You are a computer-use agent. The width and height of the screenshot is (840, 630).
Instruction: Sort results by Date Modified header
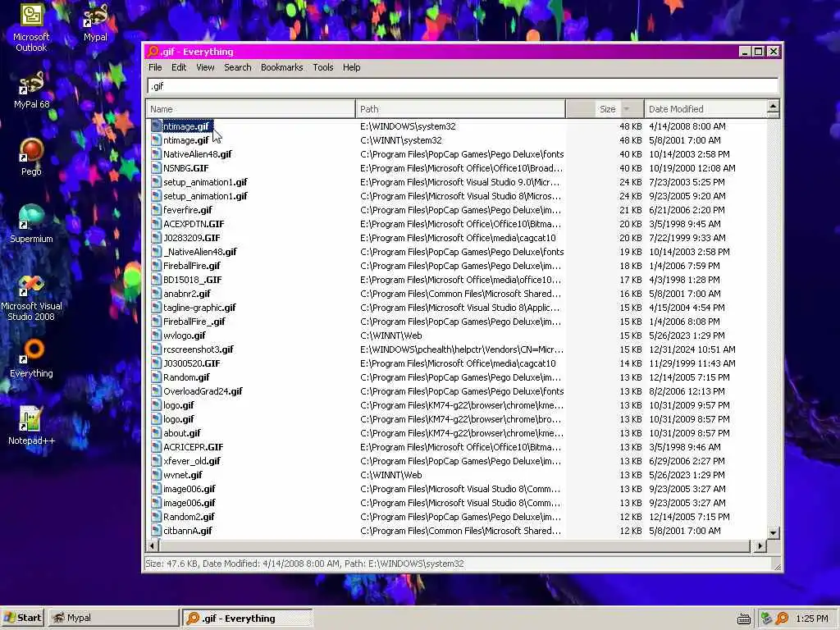click(x=705, y=109)
